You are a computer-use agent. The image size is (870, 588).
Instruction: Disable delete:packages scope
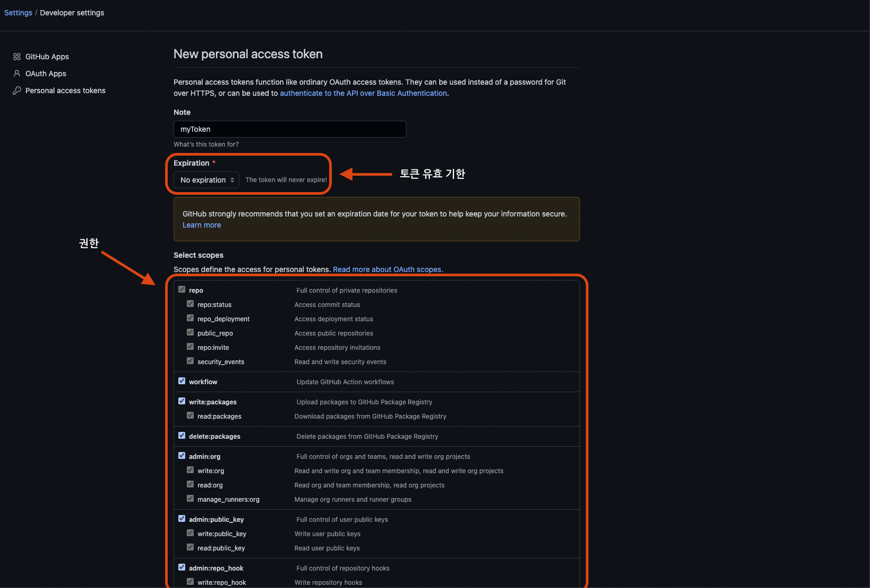[182, 436]
